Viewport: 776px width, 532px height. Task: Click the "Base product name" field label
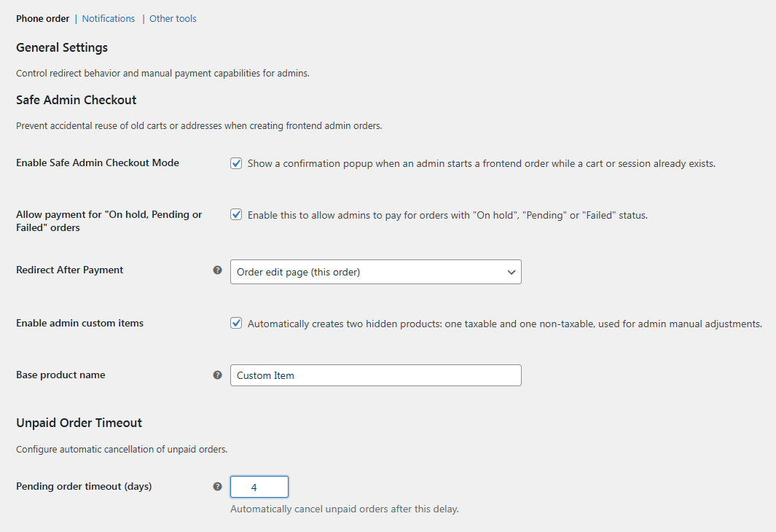[x=60, y=375]
